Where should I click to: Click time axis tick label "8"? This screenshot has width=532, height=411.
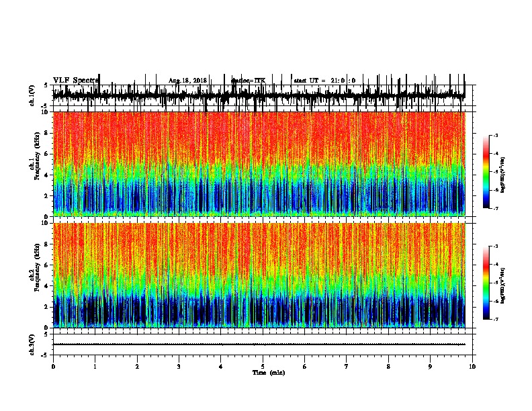click(x=388, y=367)
